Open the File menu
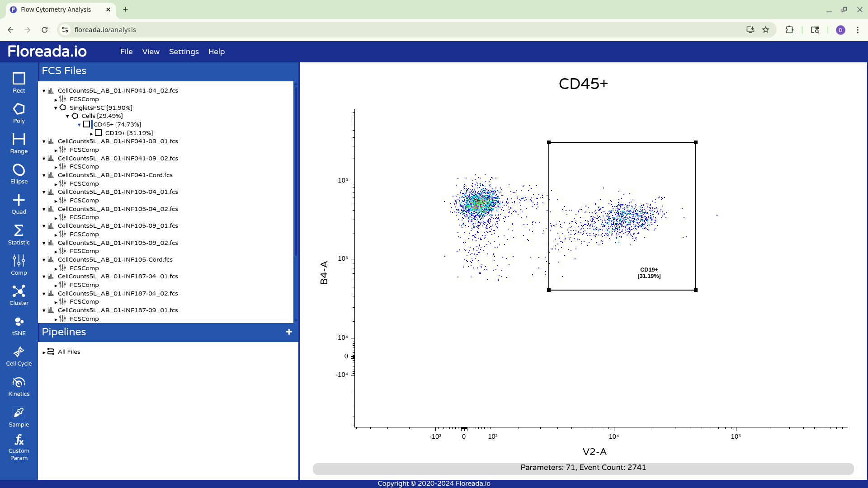 coord(126,52)
